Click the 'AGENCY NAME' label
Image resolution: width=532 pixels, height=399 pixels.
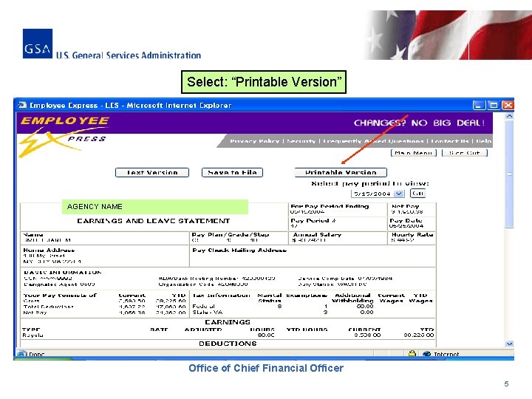click(x=95, y=207)
